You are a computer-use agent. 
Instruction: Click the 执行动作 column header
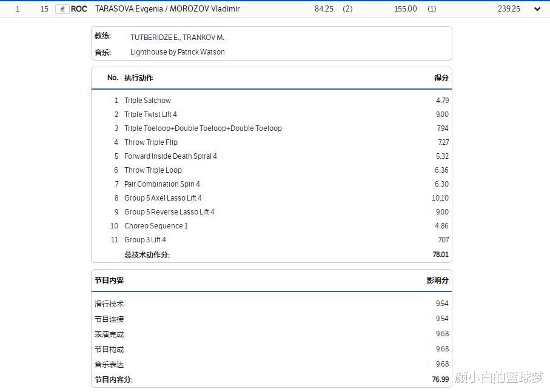(138, 78)
